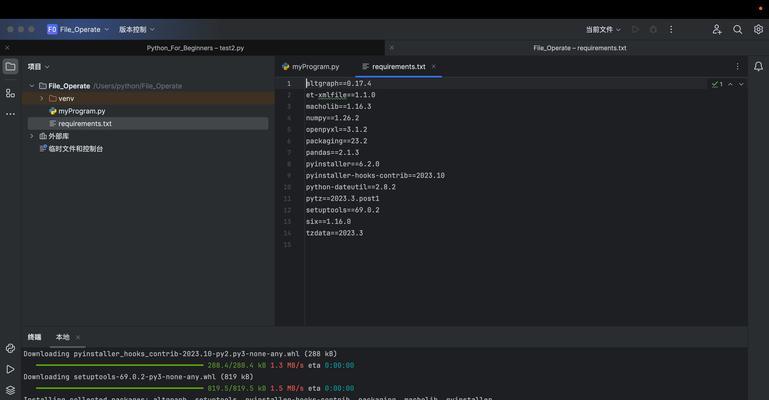Select the venv folder row

pos(149,99)
